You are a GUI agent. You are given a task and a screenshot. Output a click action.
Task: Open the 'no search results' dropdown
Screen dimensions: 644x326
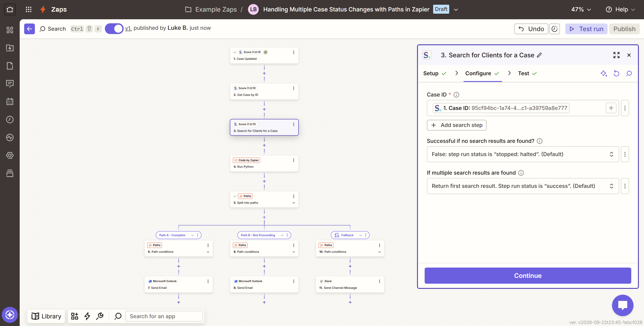(523, 154)
